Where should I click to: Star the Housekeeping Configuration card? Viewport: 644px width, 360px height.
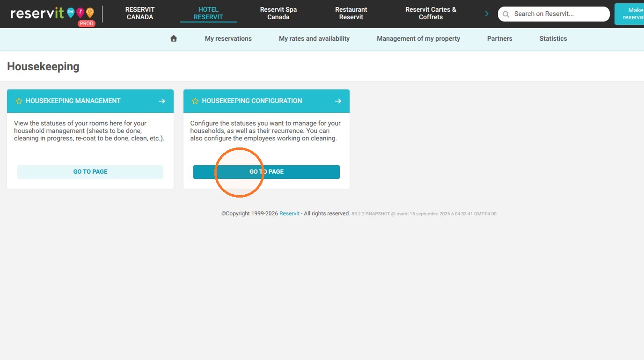195,101
